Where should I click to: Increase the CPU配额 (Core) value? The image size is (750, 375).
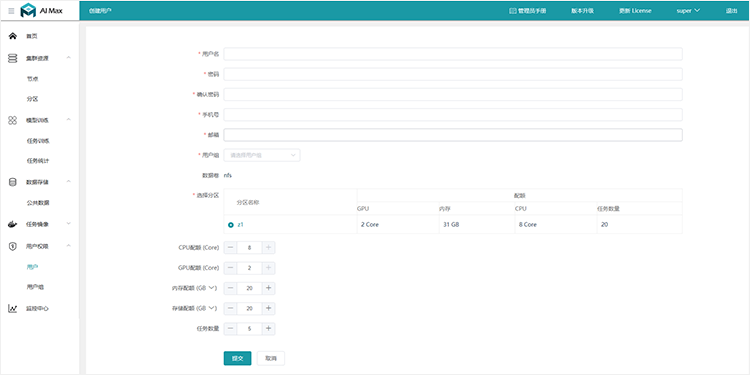click(x=268, y=248)
